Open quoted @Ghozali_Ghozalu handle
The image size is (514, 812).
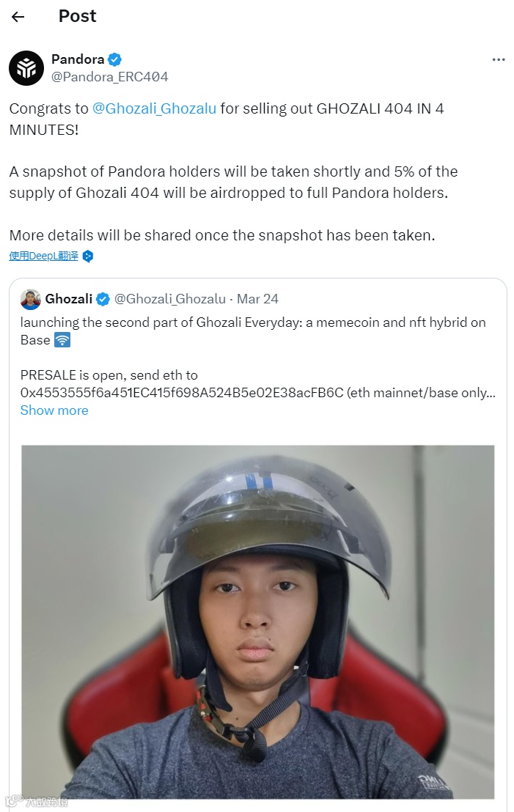coord(170,299)
